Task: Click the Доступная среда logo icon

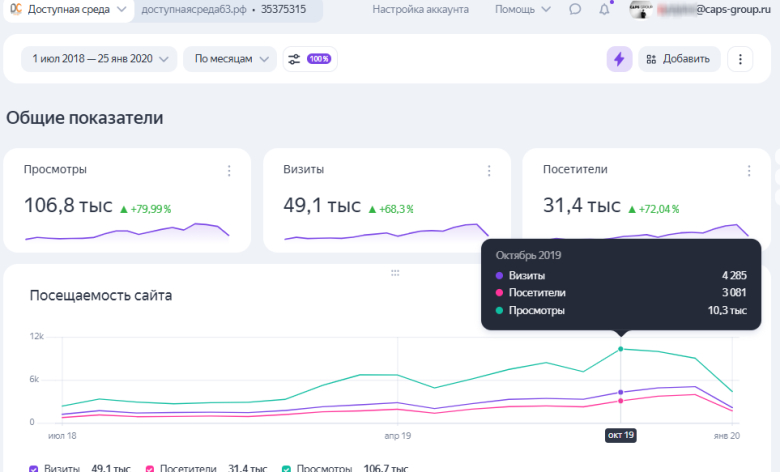Action: coord(16,10)
